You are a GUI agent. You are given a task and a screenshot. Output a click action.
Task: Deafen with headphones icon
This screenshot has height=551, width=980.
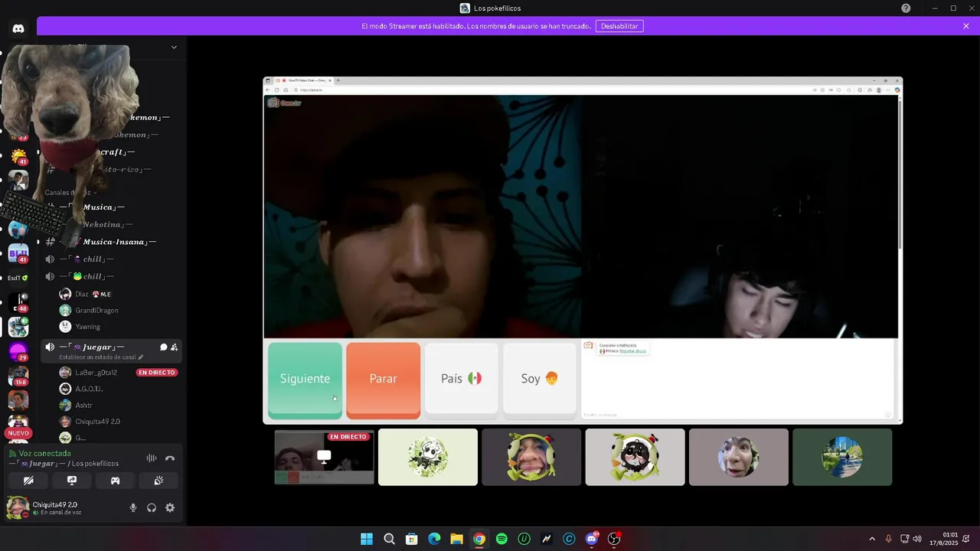[152, 507]
